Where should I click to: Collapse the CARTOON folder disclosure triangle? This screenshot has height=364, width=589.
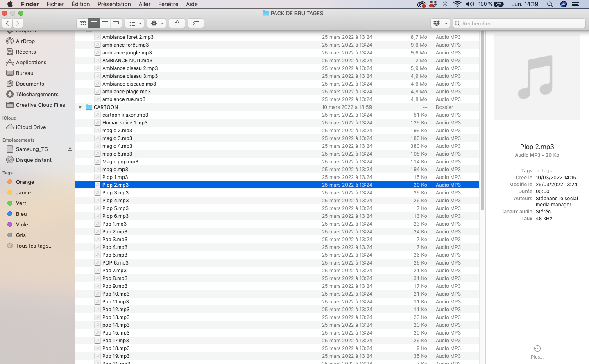tap(80, 107)
